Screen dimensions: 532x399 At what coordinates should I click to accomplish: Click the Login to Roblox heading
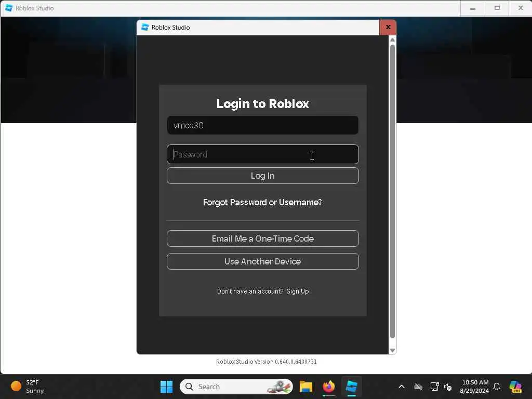point(262,104)
